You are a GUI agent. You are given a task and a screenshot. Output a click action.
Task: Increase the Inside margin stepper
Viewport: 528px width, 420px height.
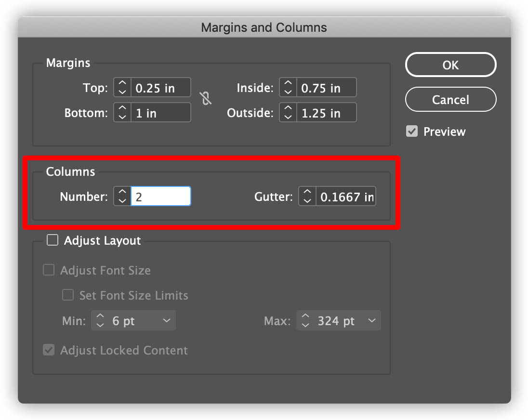[x=288, y=84]
